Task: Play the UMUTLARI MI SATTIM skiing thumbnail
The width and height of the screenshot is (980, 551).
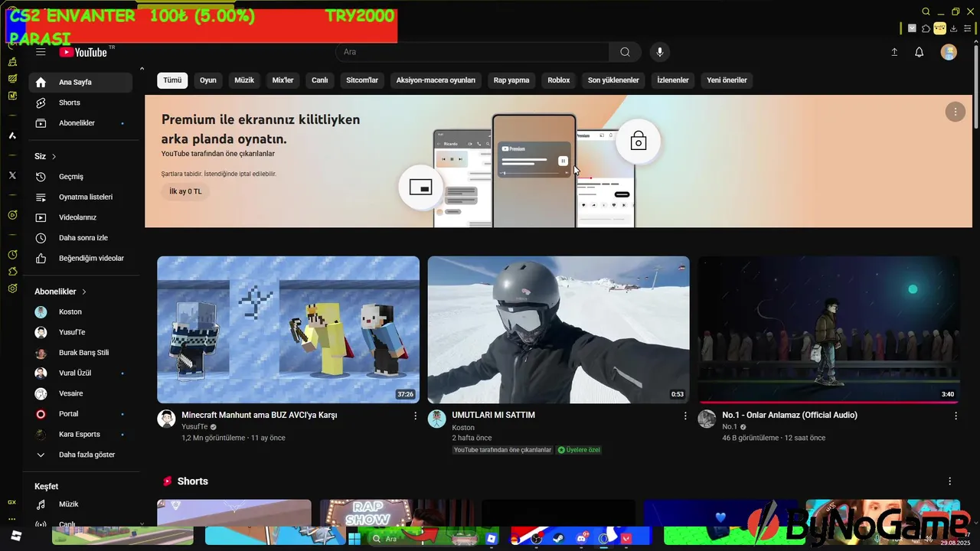Action: coord(558,330)
